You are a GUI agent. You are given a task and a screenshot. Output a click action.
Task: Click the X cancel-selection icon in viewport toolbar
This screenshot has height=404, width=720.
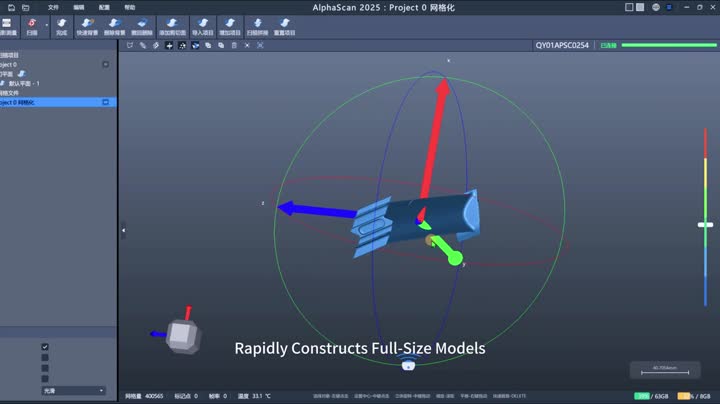[x=247, y=45]
